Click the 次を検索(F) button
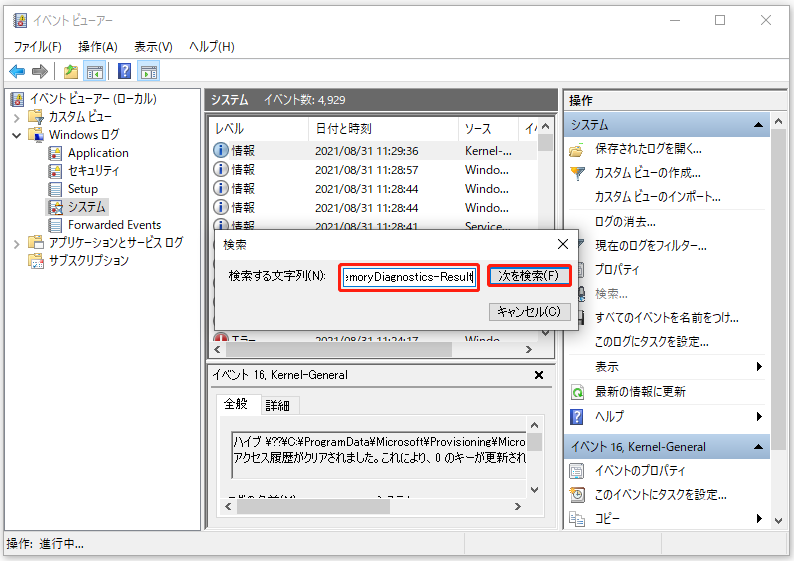Image resolution: width=794 pixels, height=561 pixels. 529,276
